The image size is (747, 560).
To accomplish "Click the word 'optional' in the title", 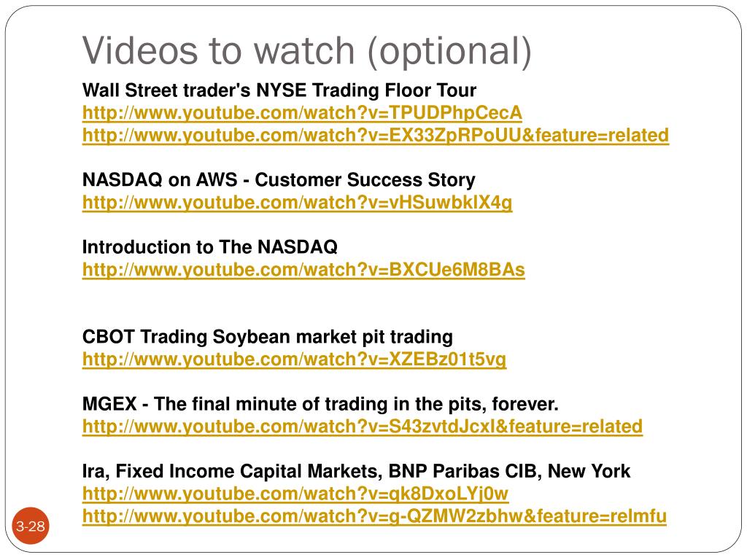I will (x=449, y=52).
